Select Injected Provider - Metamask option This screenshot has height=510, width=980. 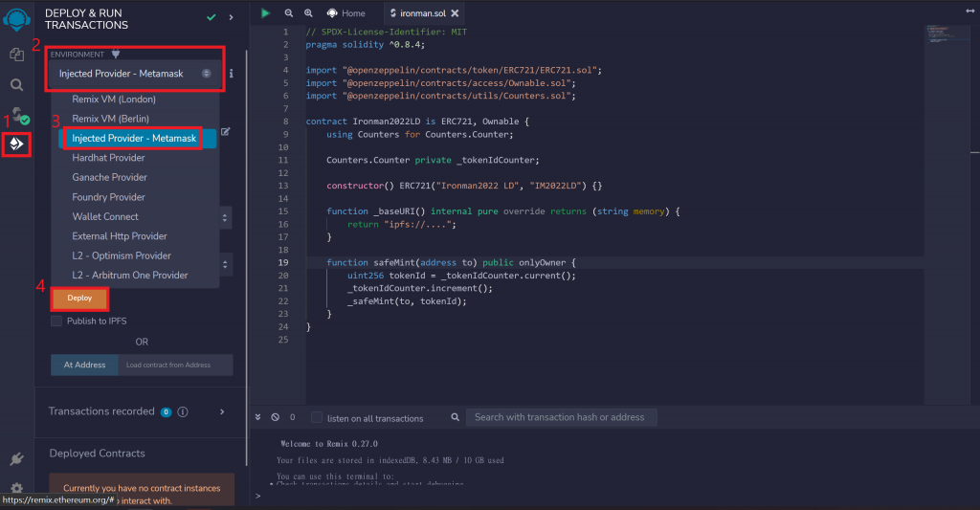click(138, 138)
